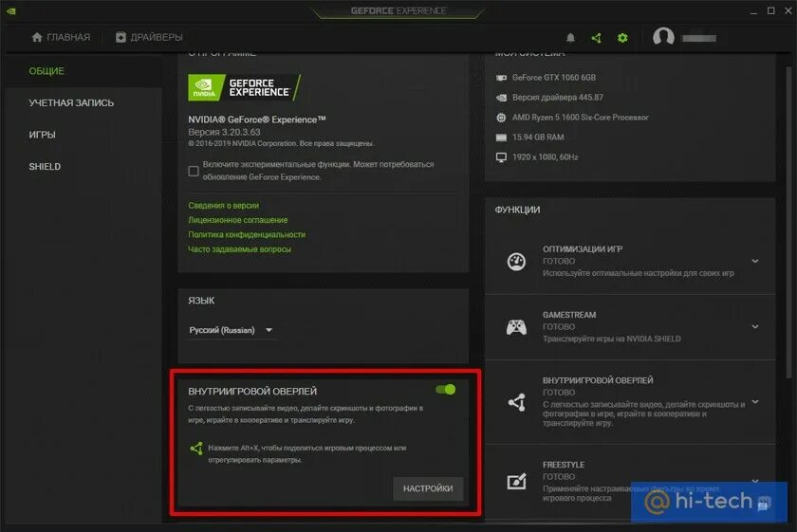This screenshot has height=532, width=797.
Task: Click the ВНУТРИИГРОВОЙ ОВЕРЛЕЙ heading in left panel
Action: click(252, 392)
